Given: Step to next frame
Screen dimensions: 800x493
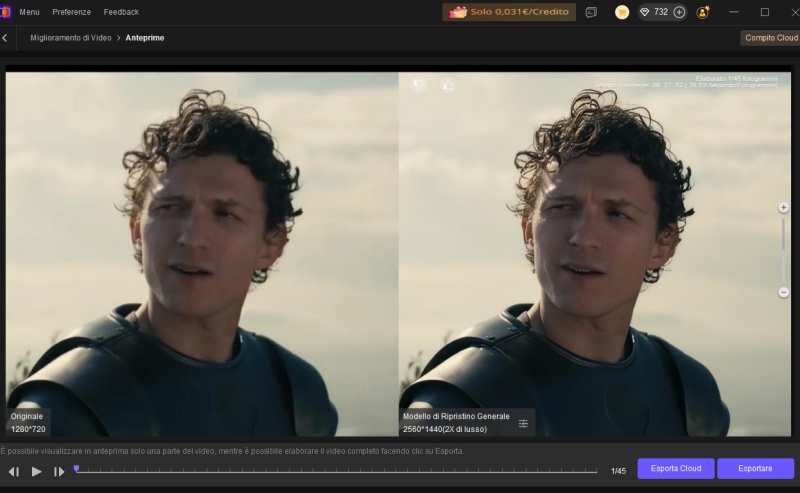Looking at the screenshot, I should click(x=59, y=472).
